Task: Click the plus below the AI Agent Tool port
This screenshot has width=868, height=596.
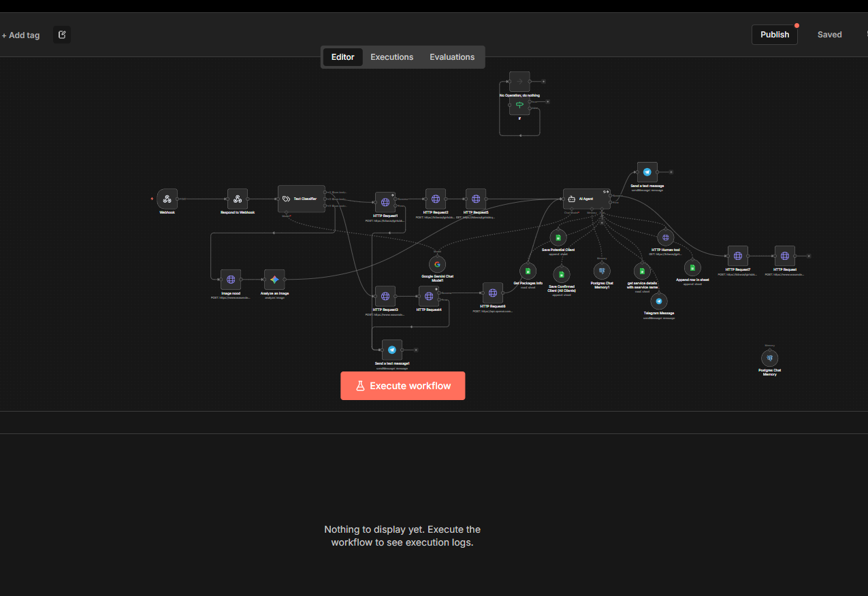Action: click(602, 222)
